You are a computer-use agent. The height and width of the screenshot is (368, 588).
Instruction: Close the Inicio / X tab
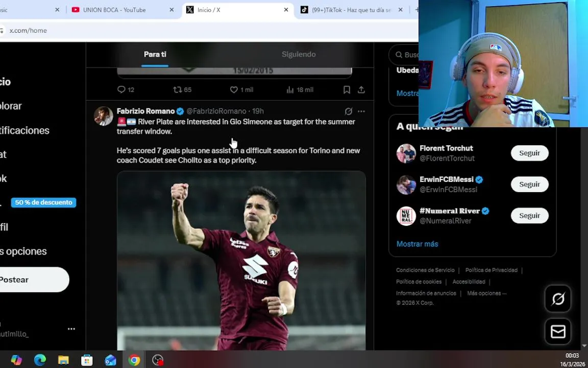(286, 10)
